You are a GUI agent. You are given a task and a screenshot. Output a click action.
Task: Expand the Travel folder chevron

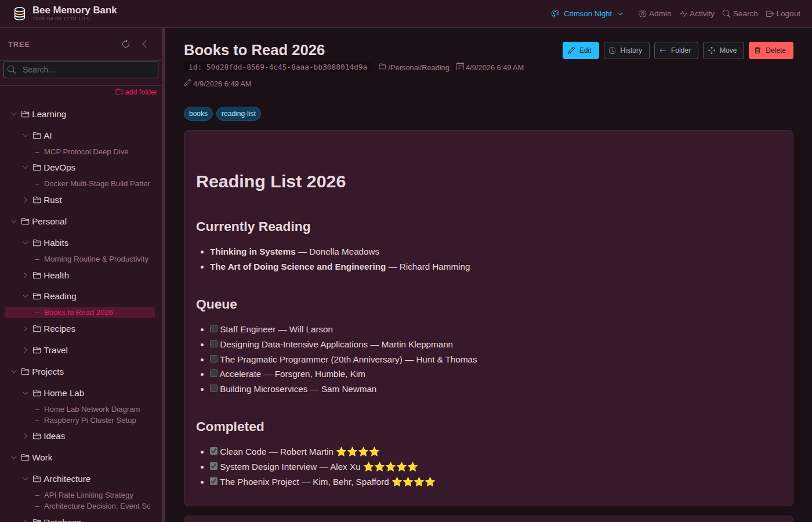coord(26,350)
